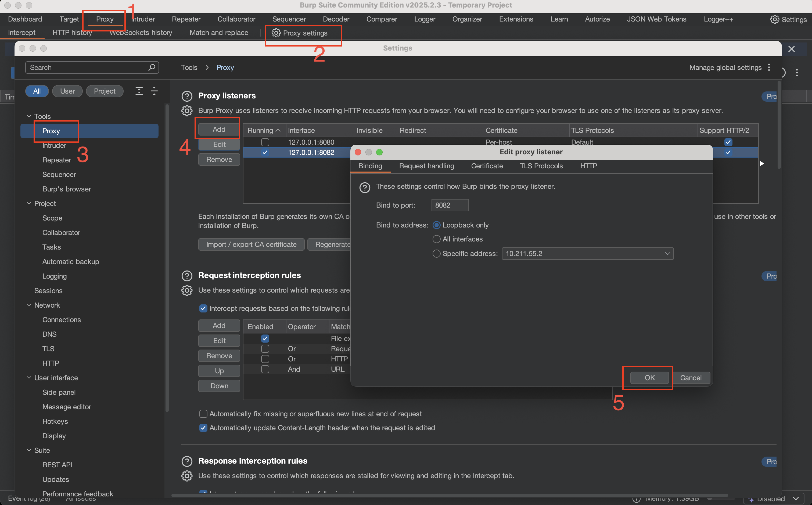Collapse the Project tree section
The image size is (812, 505).
pyautogui.click(x=29, y=203)
